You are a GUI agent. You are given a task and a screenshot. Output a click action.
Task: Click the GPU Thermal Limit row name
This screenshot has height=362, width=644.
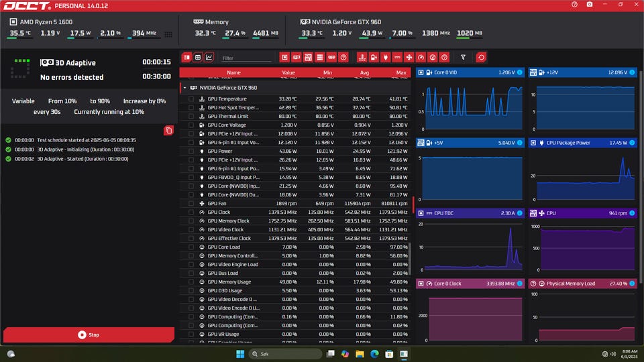tap(227, 116)
